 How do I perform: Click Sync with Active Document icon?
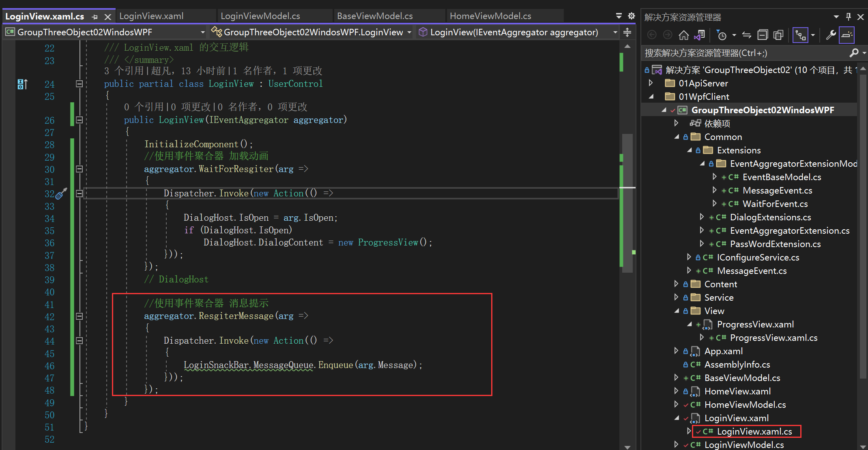tap(747, 35)
